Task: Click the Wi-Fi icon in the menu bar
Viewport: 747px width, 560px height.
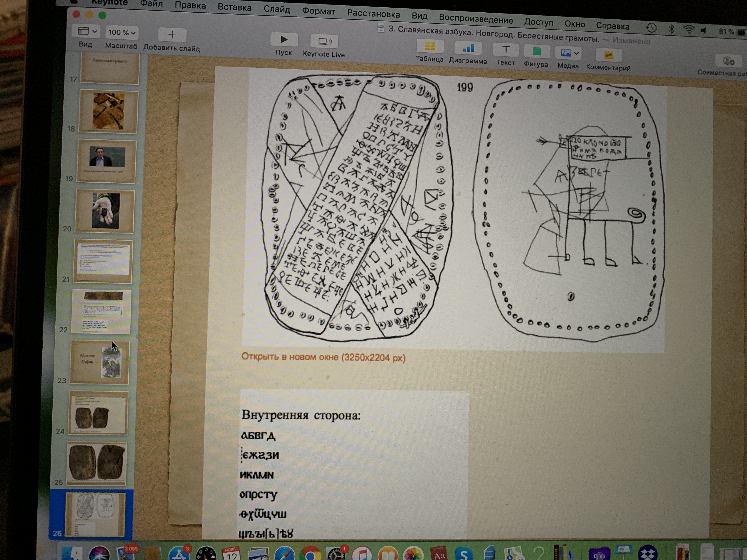Action: tap(688, 30)
